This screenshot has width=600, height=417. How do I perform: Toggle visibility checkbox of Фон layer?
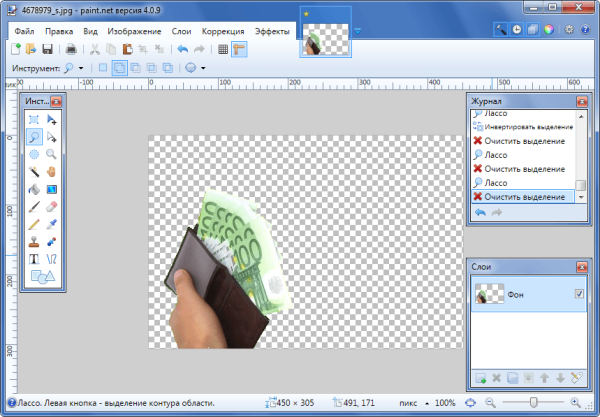click(579, 294)
